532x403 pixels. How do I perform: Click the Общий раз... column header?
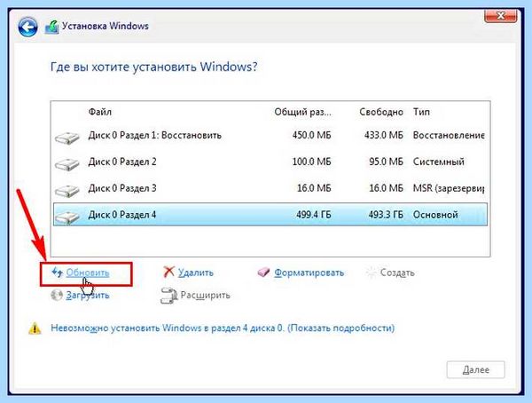(302, 112)
